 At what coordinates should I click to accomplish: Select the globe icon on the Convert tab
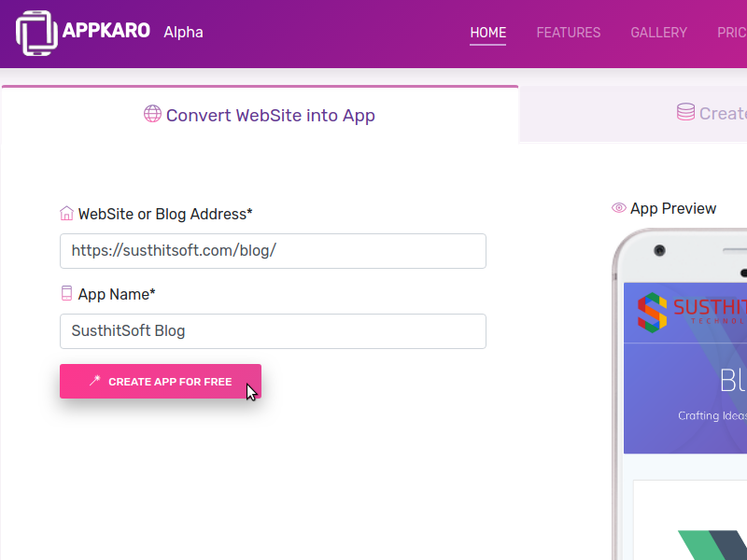[152, 114]
